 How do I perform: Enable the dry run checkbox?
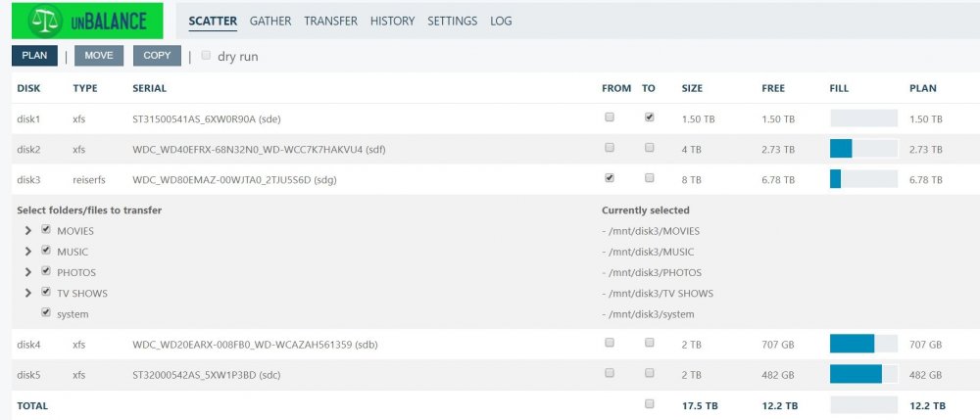pos(206,56)
